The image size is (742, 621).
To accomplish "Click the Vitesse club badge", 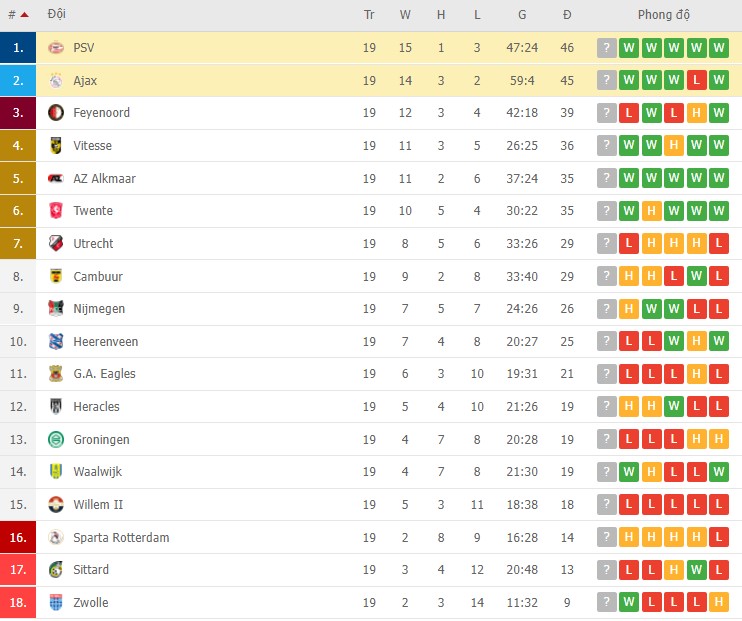I will (x=56, y=146).
